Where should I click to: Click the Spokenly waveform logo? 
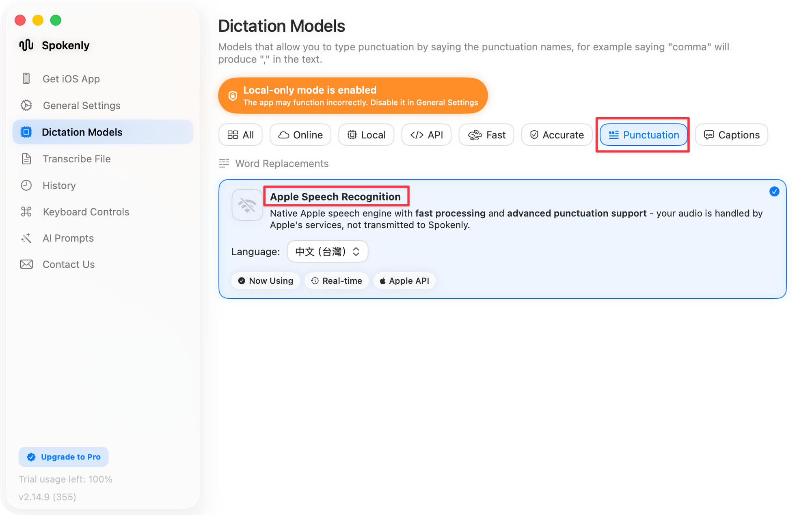coord(26,45)
